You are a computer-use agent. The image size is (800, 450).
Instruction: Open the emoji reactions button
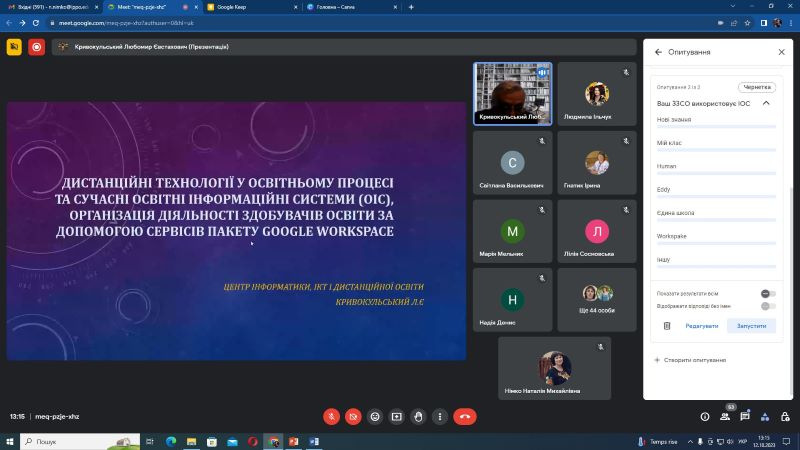click(375, 417)
